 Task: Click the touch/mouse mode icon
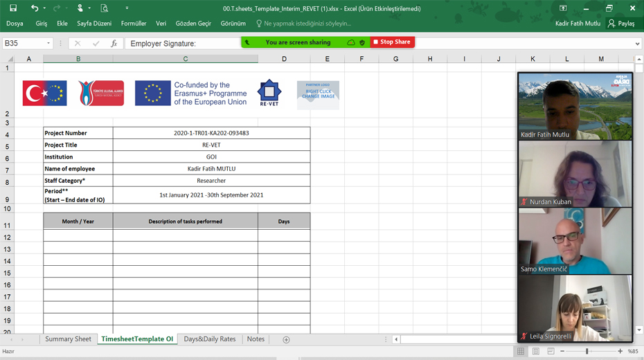pyautogui.click(x=80, y=8)
